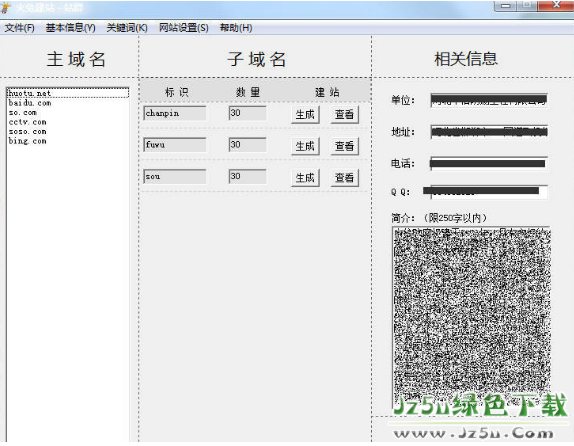The image size is (574, 446).
Task: Click the 简介 description text area
Action: coord(471,317)
